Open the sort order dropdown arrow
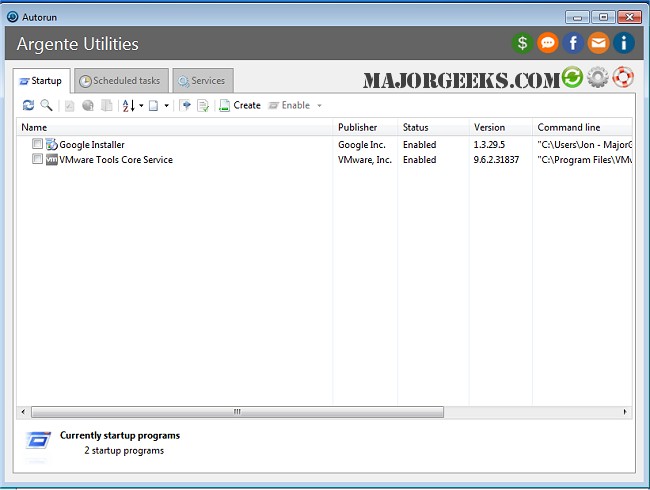 [x=141, y=106]
